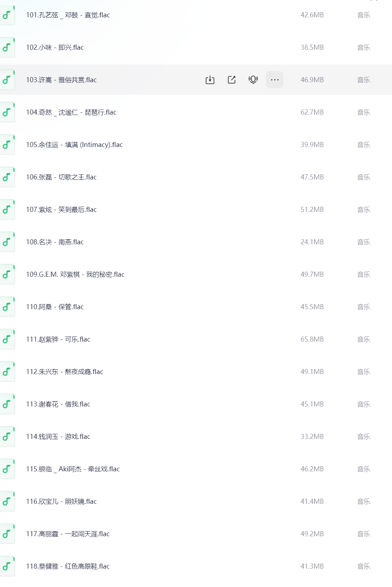The height and width of the screenshot is (587, 392).
Task: Click the 41.4MB size of 照妖镜.flac
Action: pyautogui.click(x=312, y=502)
